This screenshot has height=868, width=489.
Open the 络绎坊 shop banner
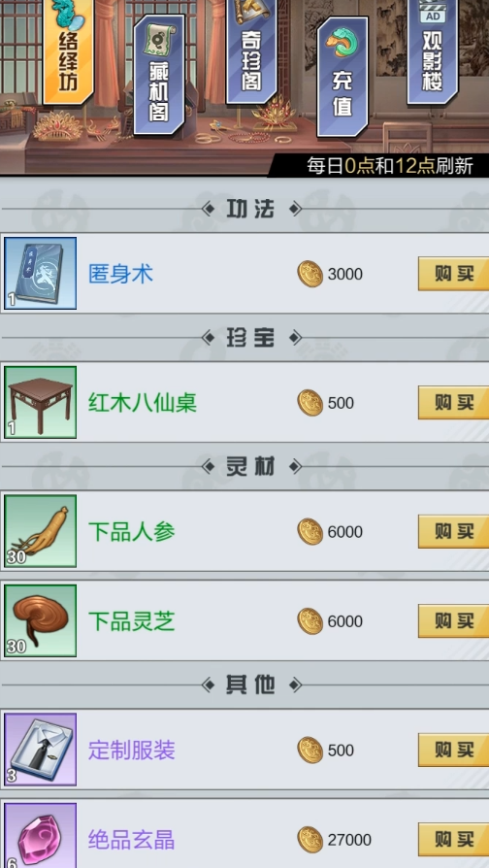point(68,50)
